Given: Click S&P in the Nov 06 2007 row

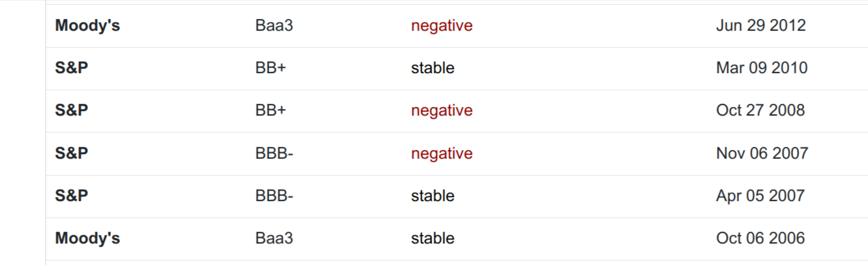Looking at the screenshot, I should [72, 153].
